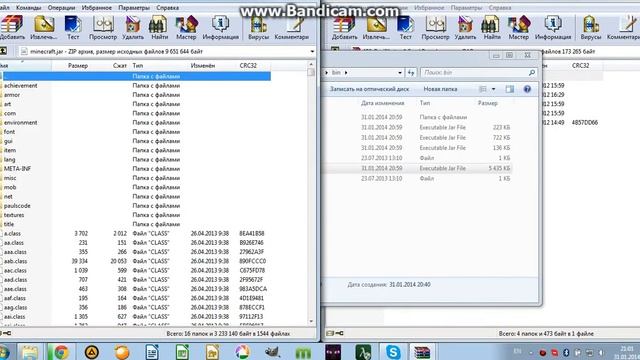Select file aai.class in the list
Image resolution: width=640 pixels, height=360 pixels.
coord(135,316)
